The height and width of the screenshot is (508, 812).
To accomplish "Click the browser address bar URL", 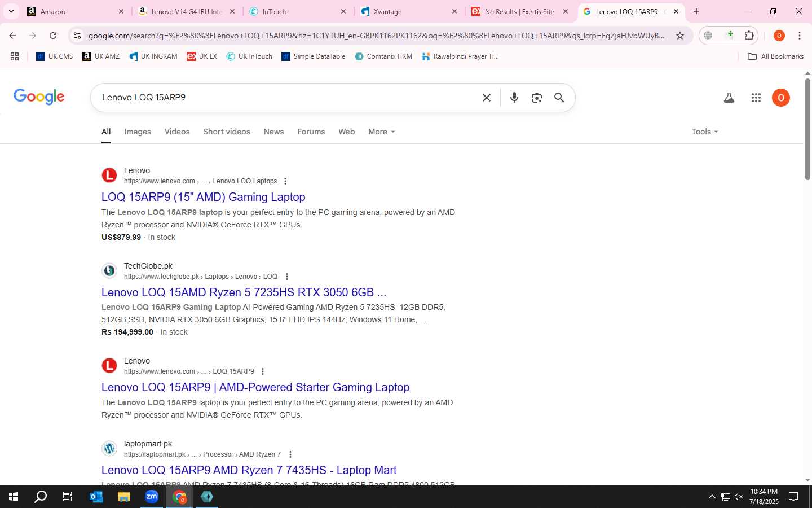I will pos(376,36).
